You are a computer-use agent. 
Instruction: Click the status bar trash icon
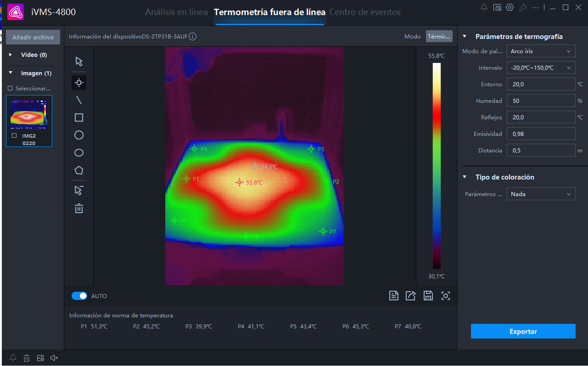pyautogui.click(x=27, y=358)
